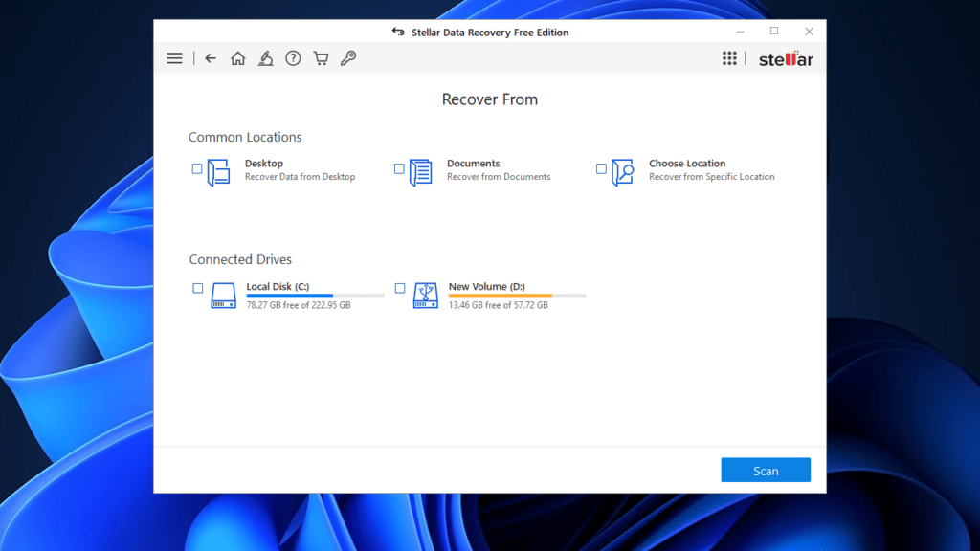This screenshot has width=980, height=551.
Task: Click the Choose Location search icon
Action: click(622, 172)
